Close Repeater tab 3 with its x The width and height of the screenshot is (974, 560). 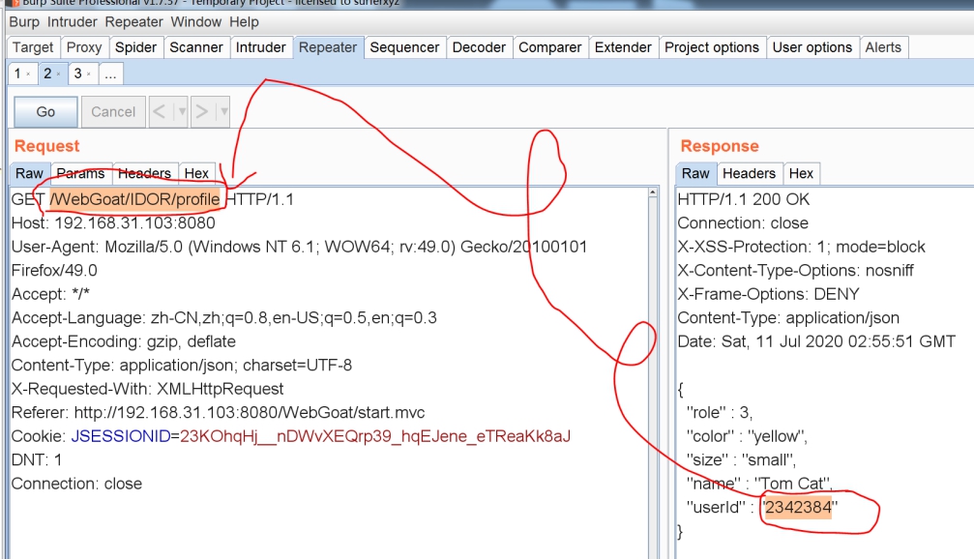89,74
